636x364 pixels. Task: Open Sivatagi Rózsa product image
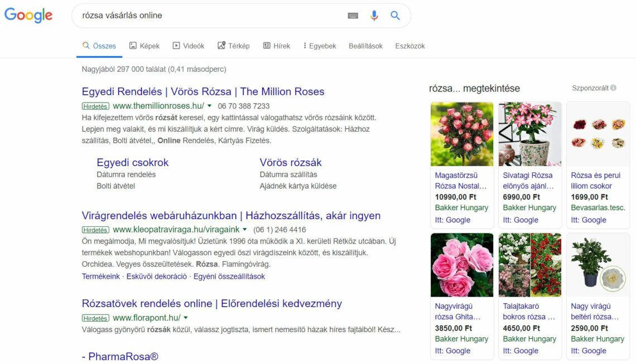(x=530, y=134)
